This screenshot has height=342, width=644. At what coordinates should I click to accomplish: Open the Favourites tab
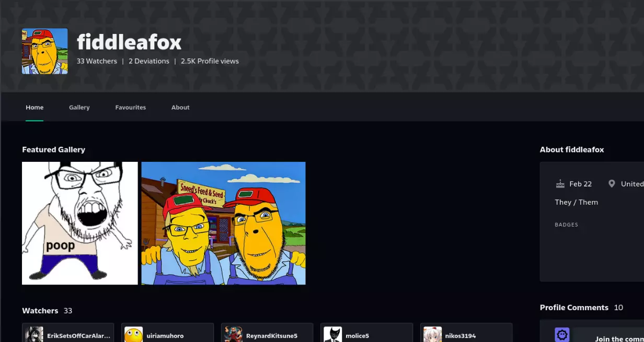tap(131, 107)
